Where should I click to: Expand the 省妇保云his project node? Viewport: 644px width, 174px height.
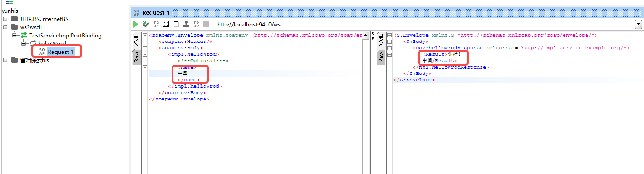click(x=5, y=60)
